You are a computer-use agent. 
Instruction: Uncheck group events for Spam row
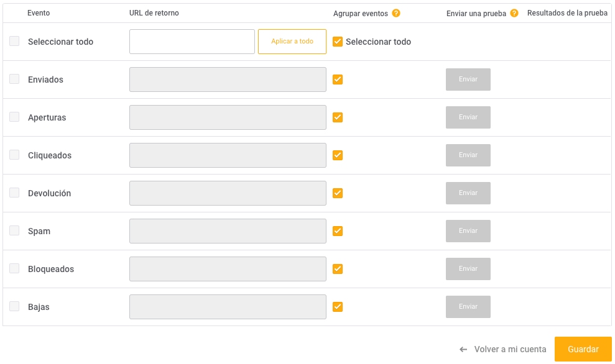[338, 231]
